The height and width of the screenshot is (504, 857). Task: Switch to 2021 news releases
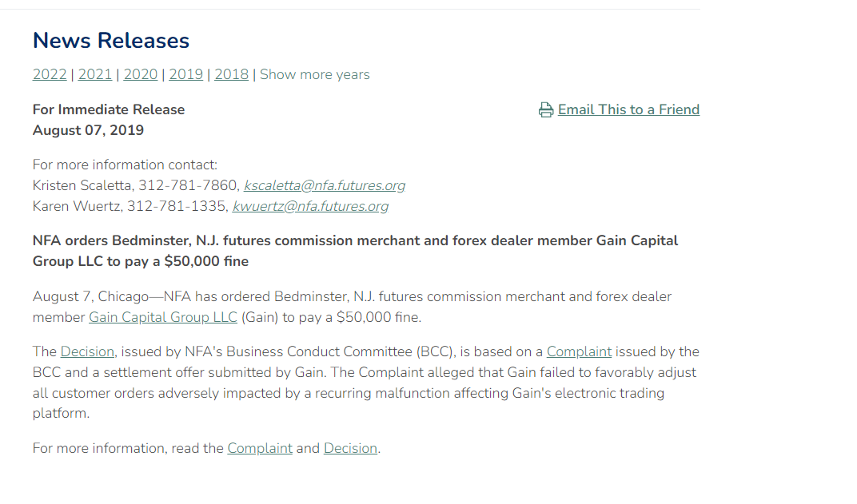[95, 74]
